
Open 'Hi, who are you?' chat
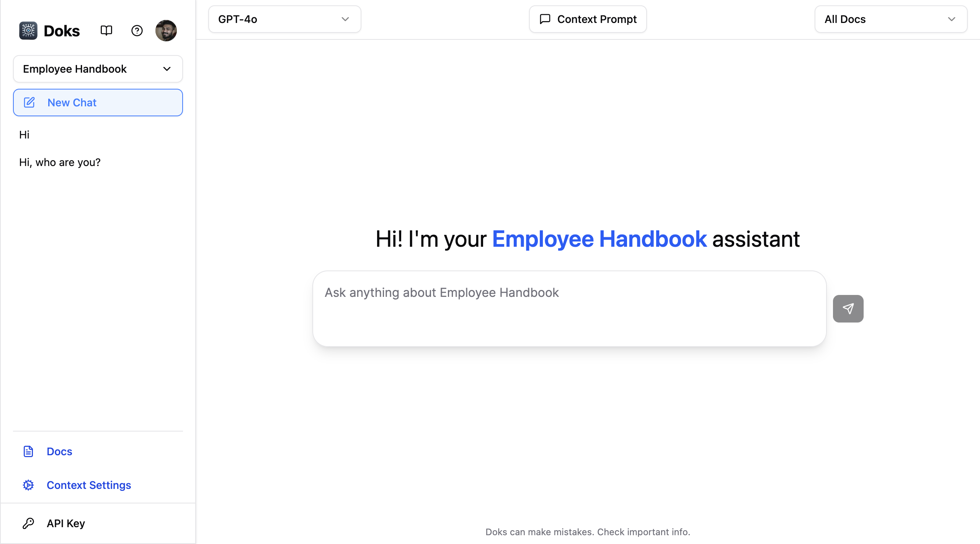(60, 162)
